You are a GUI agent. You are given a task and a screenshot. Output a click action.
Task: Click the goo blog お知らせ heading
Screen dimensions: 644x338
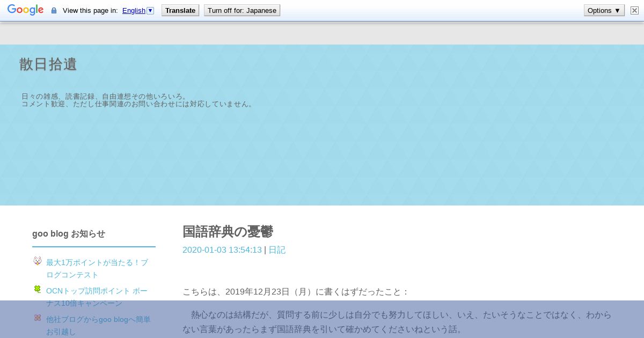click(69, 234)
